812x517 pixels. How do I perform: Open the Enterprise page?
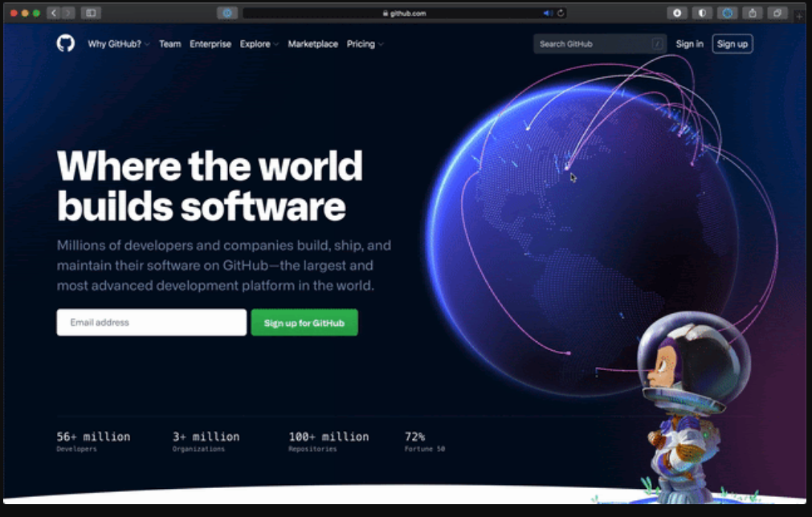click(x=210, y=44)
